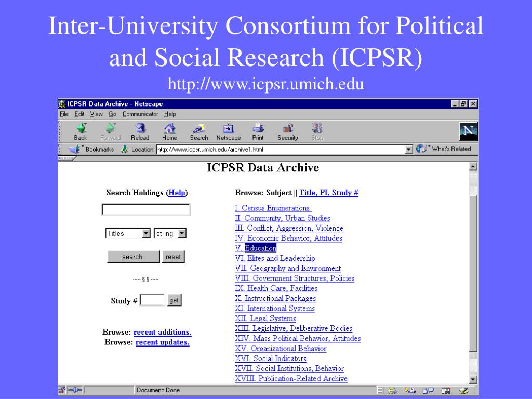Open Newsgroups icon in status bar
Image resolution: width=532 pixels, height=399 pixels.
(428, 391)
